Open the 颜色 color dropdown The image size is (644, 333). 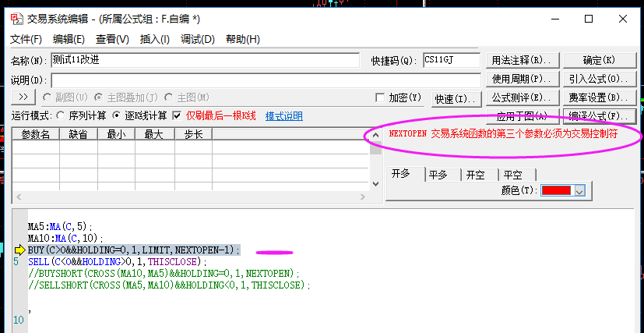(x=579, y=190)
